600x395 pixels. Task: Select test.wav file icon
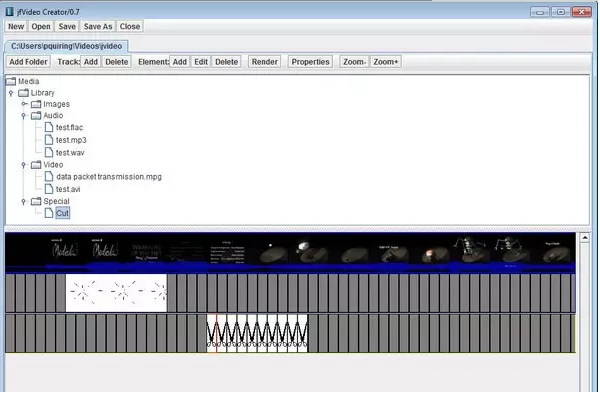(49, 152)
